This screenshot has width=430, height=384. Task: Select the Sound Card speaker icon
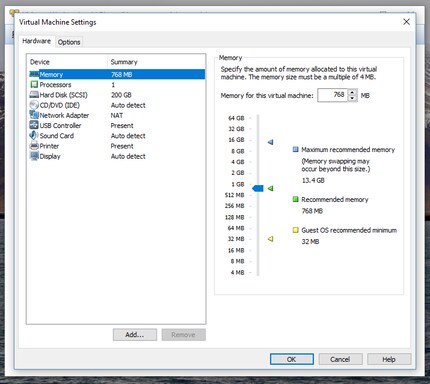(34, 135)
